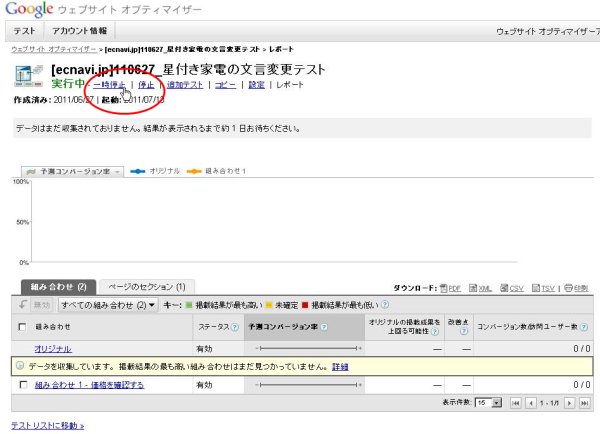Open the オリジナル combination link

pyautogui.click(x=53, y=348)
